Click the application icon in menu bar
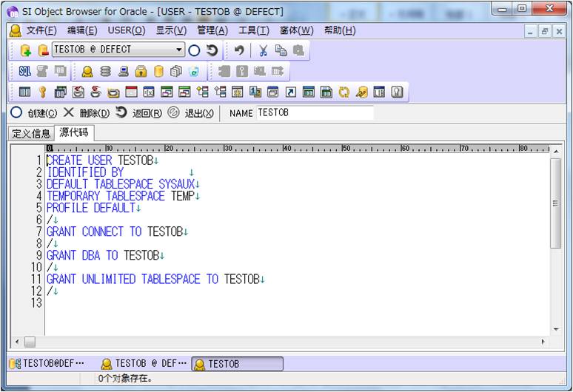 [x=15, y=30]
